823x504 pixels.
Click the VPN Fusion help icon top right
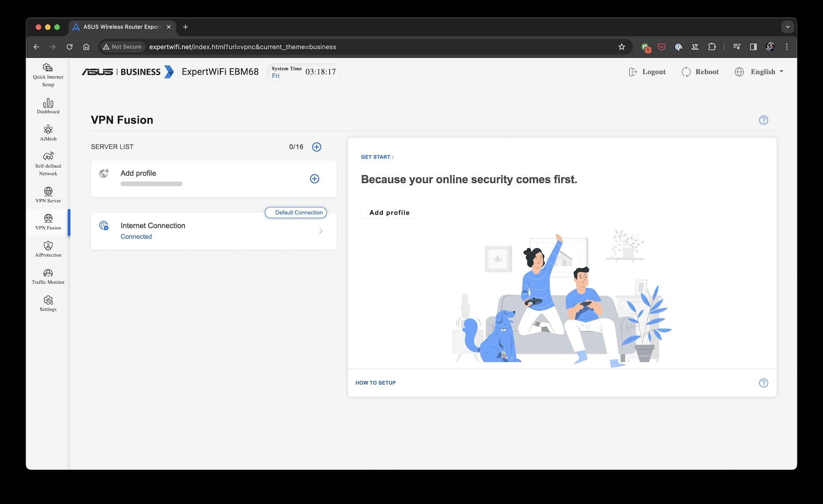763,120
